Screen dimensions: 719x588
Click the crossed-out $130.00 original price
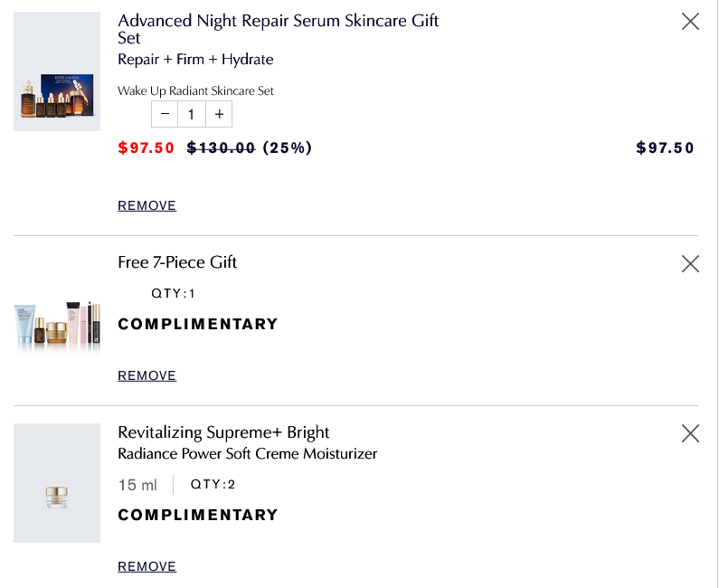[x=221, y=148]
